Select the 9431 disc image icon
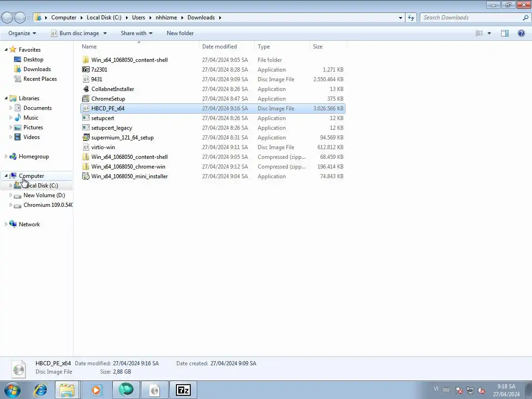532x399 pixels. point(86,79)
